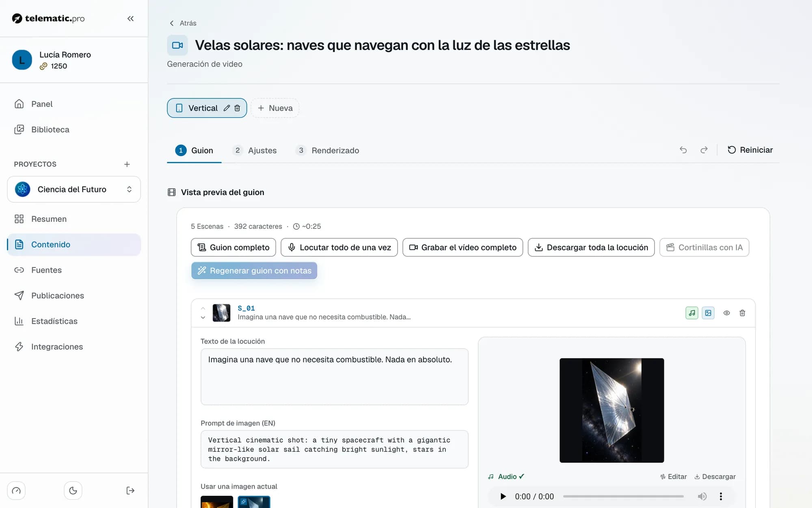Toggle dark mode with the moon icon
812x508 pixels.
[73, 491]
